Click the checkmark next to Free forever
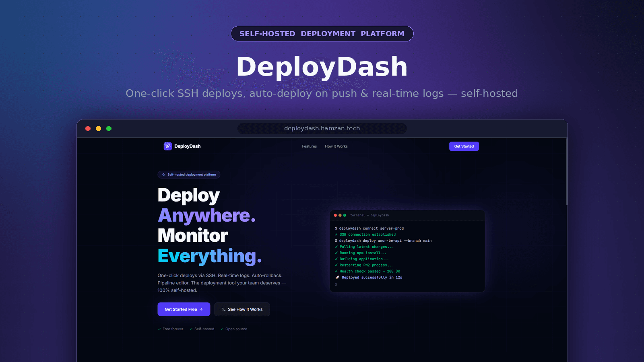This screenshot has height=362, width=644. 159,329
